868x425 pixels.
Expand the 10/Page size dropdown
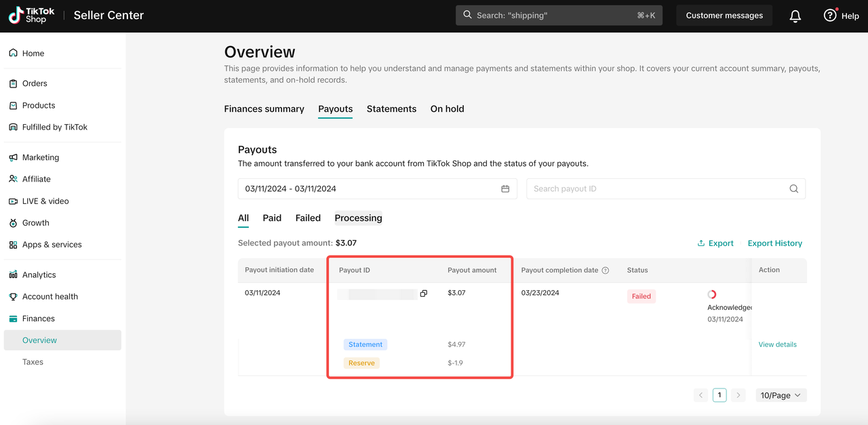tap(781, 395)
